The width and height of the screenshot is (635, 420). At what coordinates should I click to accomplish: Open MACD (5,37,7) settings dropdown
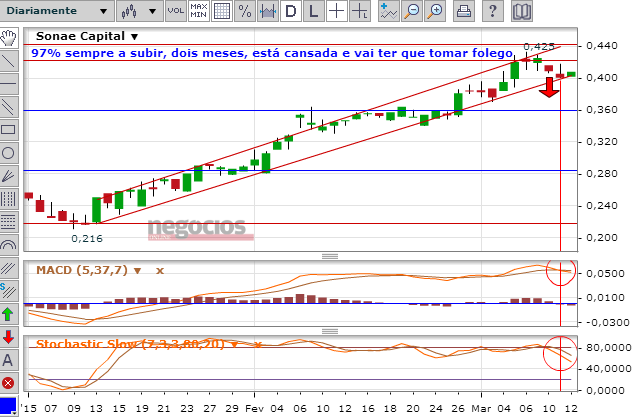137,271
